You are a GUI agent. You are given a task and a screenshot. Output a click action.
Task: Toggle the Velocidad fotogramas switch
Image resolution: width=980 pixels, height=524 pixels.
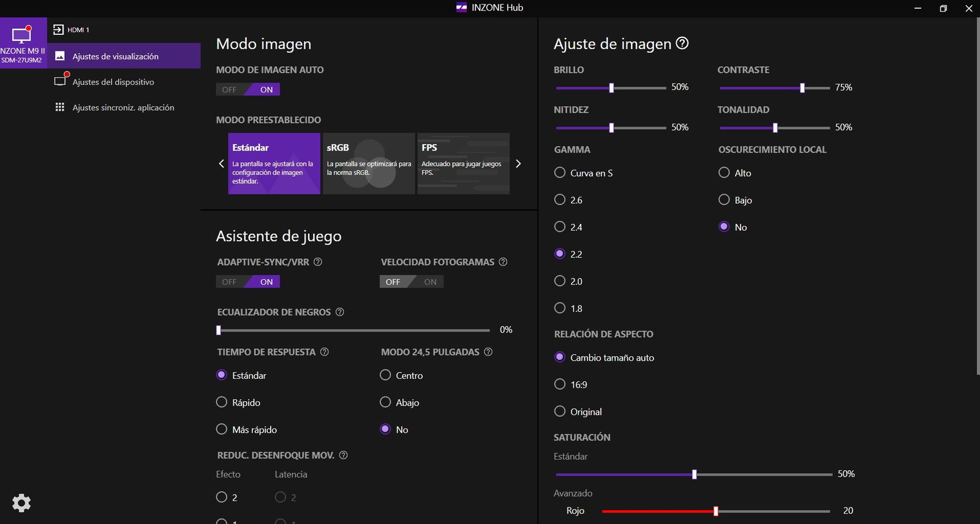click(x=412, y=282)
